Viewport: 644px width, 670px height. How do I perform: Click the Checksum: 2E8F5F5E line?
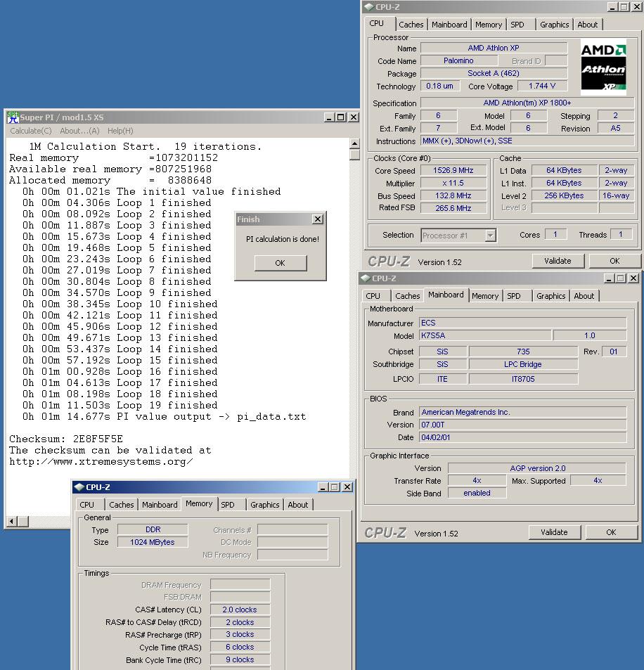(66, 439)
